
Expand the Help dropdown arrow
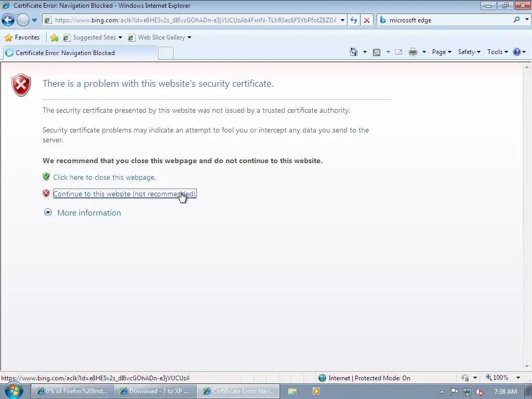coord(525,52)
